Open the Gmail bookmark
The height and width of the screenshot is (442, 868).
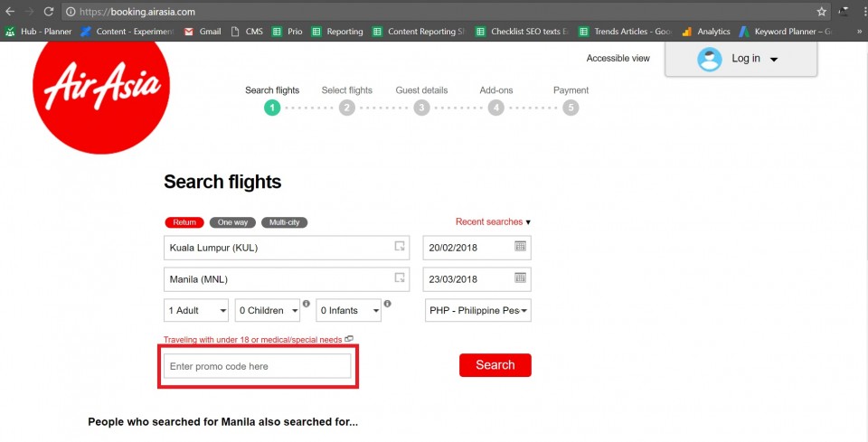(203, 32)
